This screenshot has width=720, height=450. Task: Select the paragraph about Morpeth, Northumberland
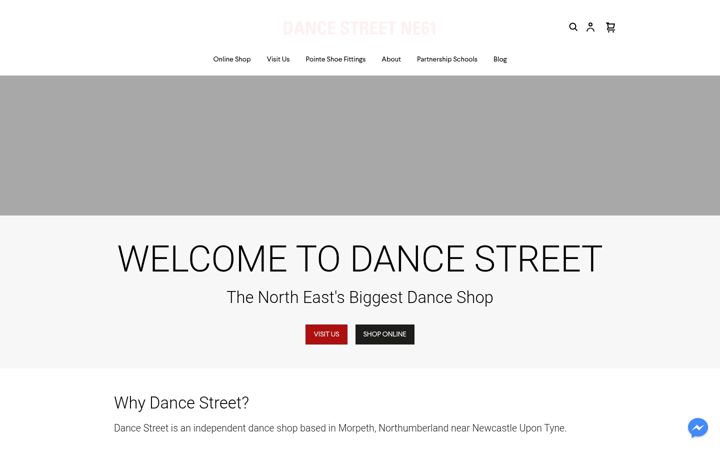[x=340, y=428]
